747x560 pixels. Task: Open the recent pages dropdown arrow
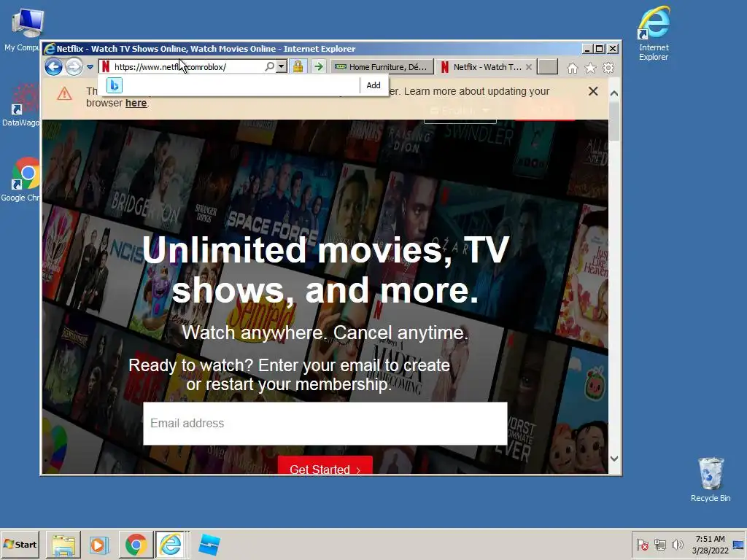pos(90,67)
